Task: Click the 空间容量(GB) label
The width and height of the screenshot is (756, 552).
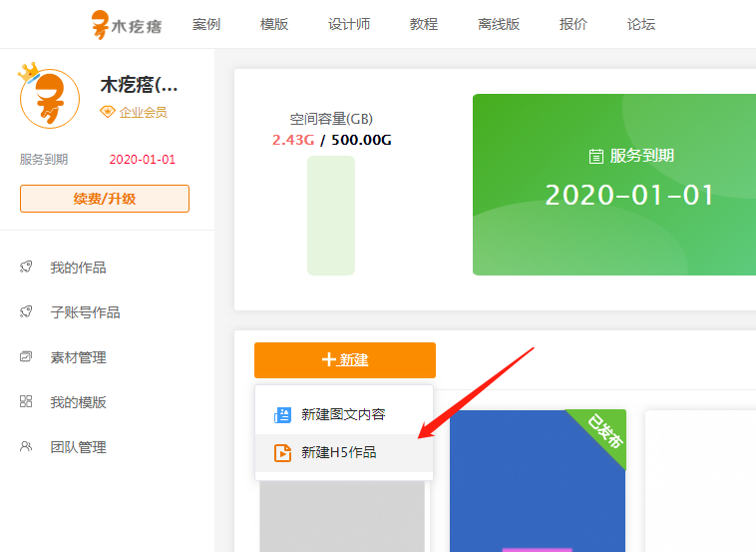Action: coord(331,119)
